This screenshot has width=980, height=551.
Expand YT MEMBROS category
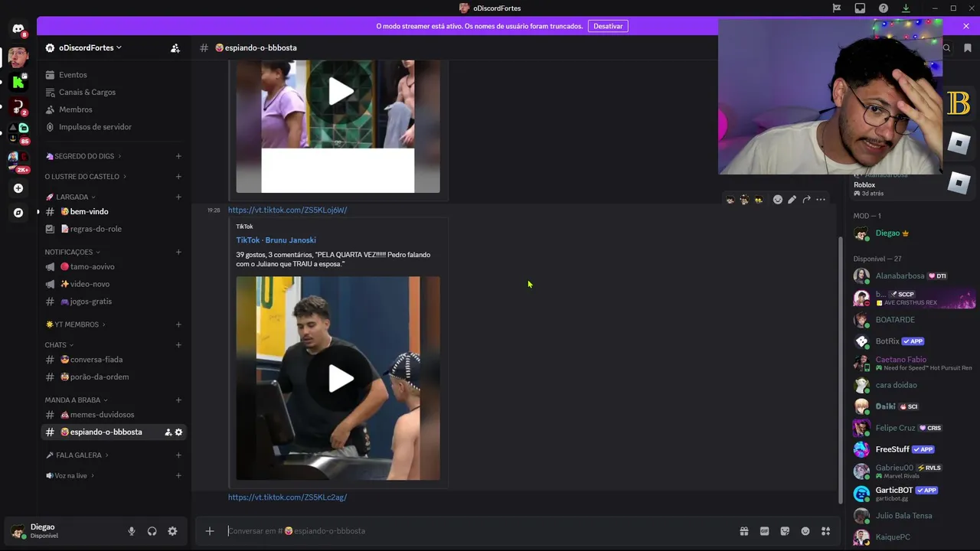tap(75, 324)
